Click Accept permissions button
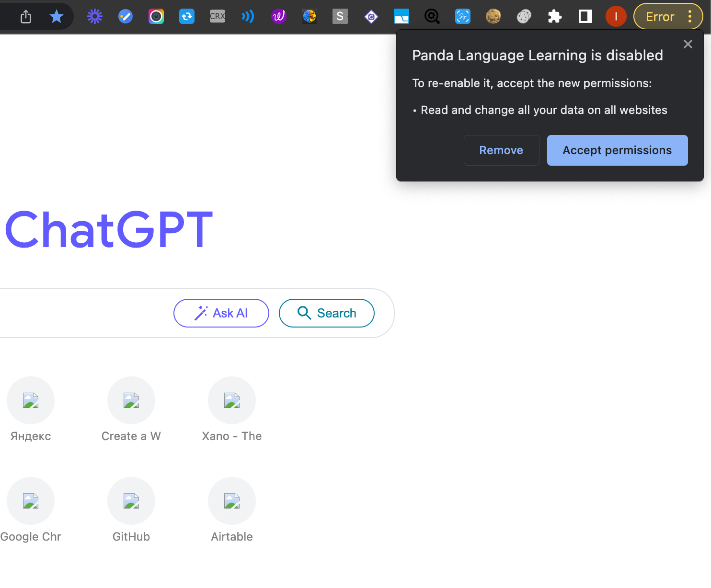 point(617,150)
